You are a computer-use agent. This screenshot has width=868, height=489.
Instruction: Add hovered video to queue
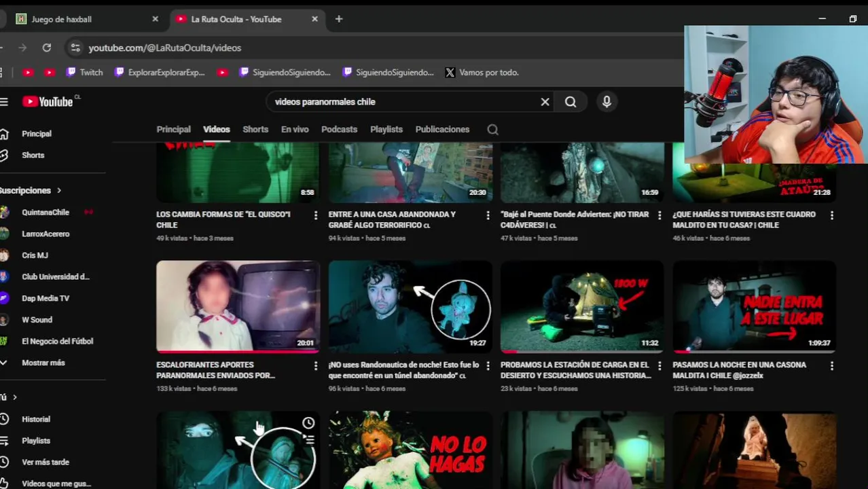point(308,441)
